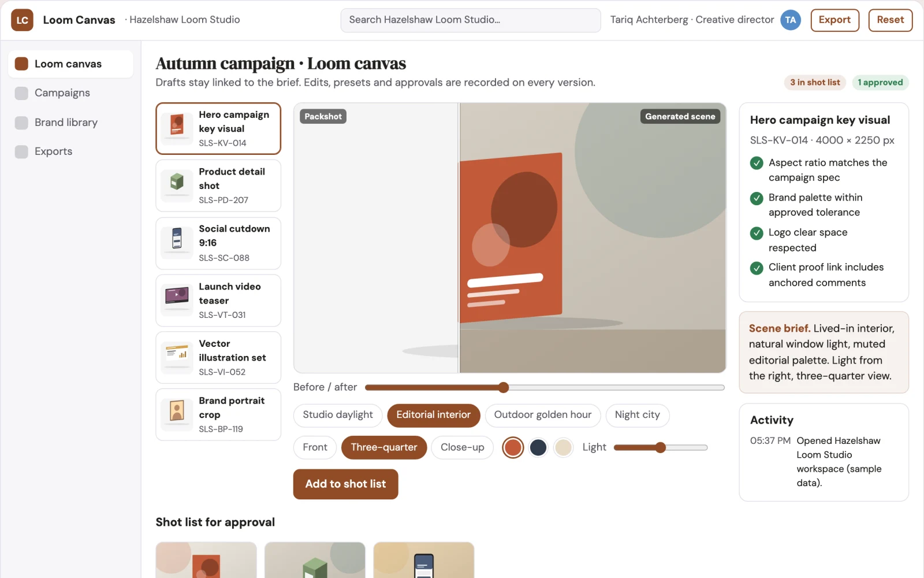The height and width of the screenshot is (578, 924).
Task: Select the Hero campaign key visual thumbnail icon
Action: [x=177, y=128]
